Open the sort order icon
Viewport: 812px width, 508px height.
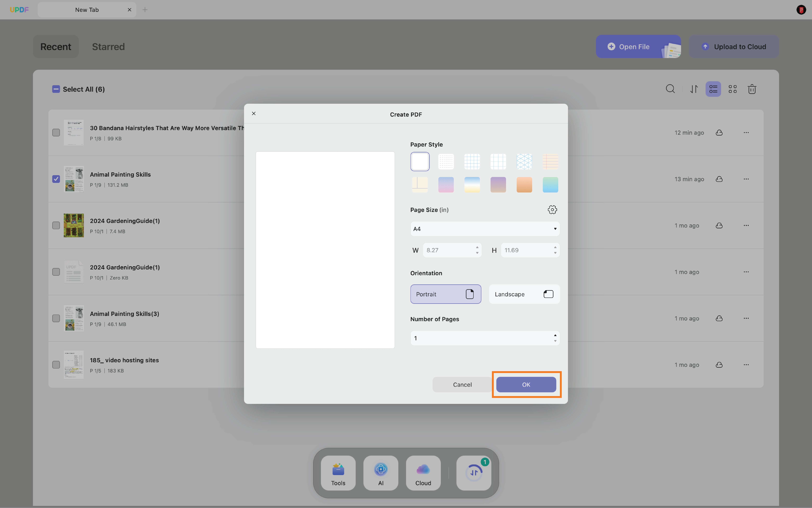point(694,89)
